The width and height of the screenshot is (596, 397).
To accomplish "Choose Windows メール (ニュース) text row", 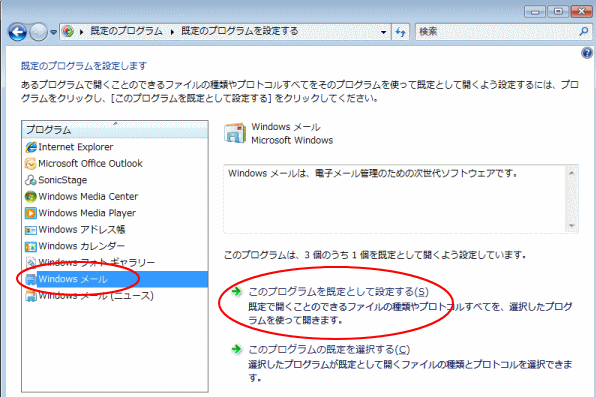I will (x=96, y=295).
